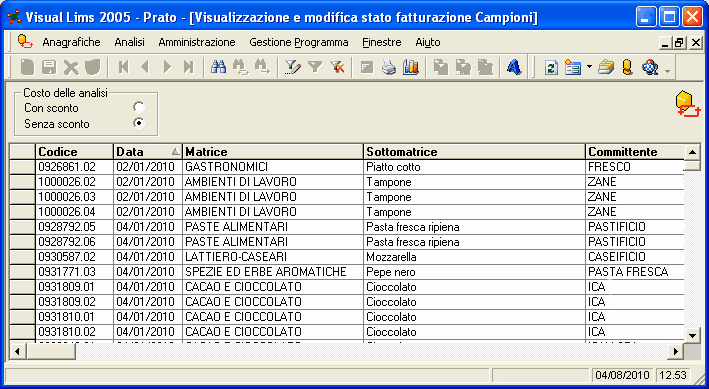The height and width of the screenshot is (389, 709).
Task: Click the Data column header
Action: (147, 152)
